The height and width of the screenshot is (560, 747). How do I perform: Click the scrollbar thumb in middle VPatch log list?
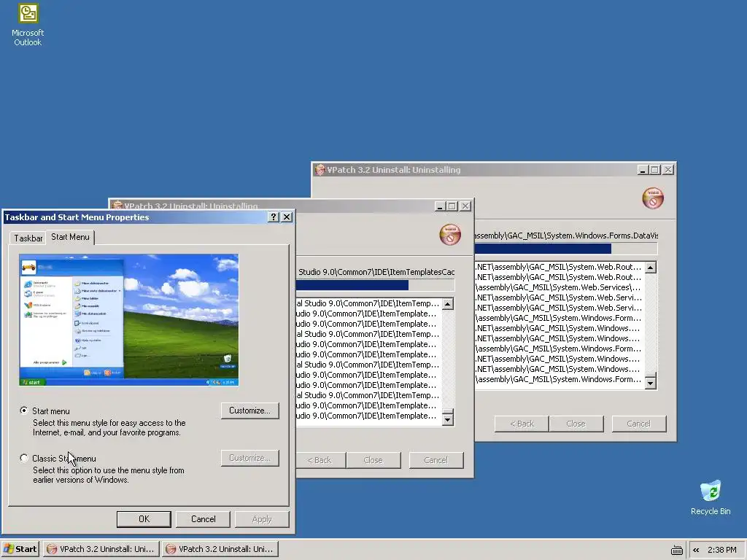[x=448, y=411]
